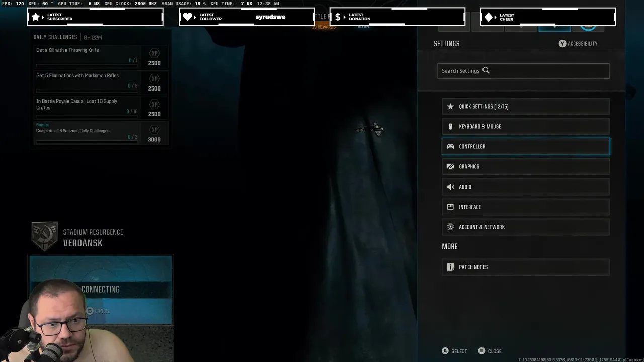The height and width of the screenshot is (362, 644).
Task: Open Quick Settings [12/15] category
Action: click(526, 106)
